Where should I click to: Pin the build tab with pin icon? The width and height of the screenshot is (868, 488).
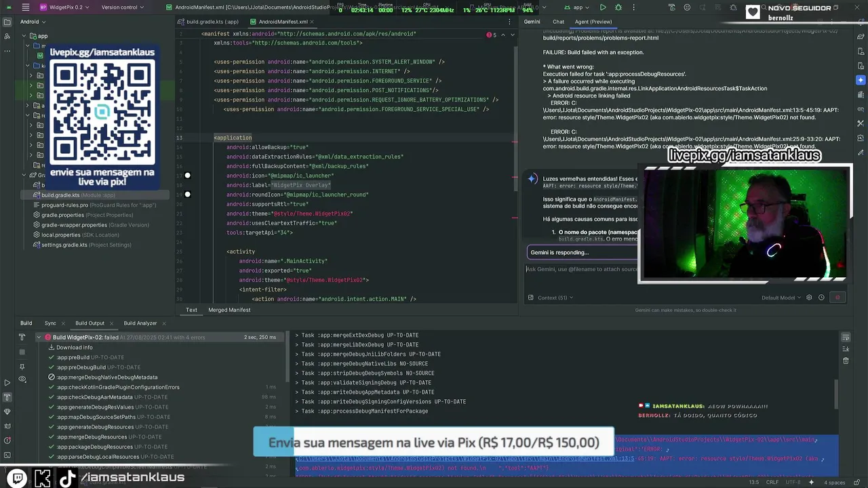point(22,367)
